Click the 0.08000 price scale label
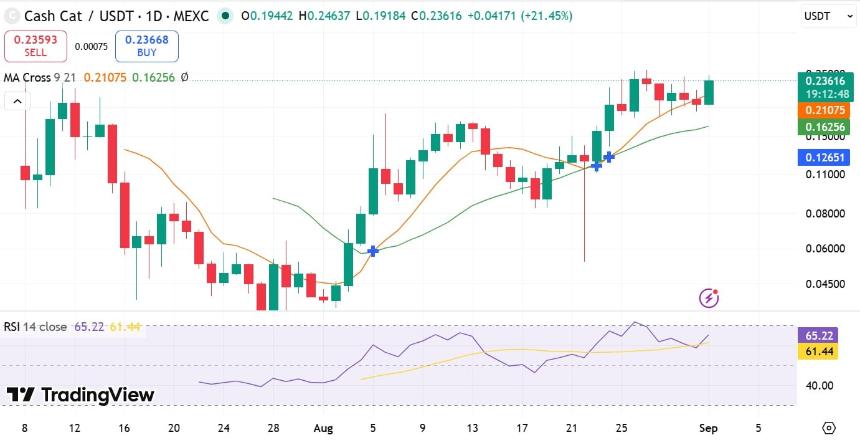This screenshot has height=440, width=860. [x=825, y=213]
